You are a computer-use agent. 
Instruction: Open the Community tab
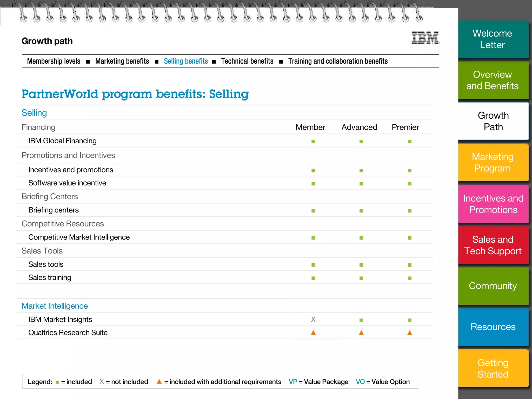coord(493,286)
